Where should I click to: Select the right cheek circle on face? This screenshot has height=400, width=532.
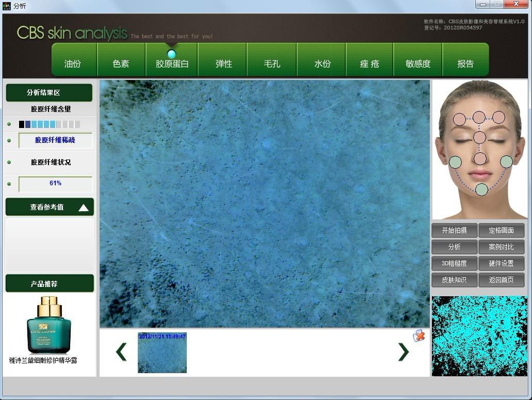pos(506,162)
